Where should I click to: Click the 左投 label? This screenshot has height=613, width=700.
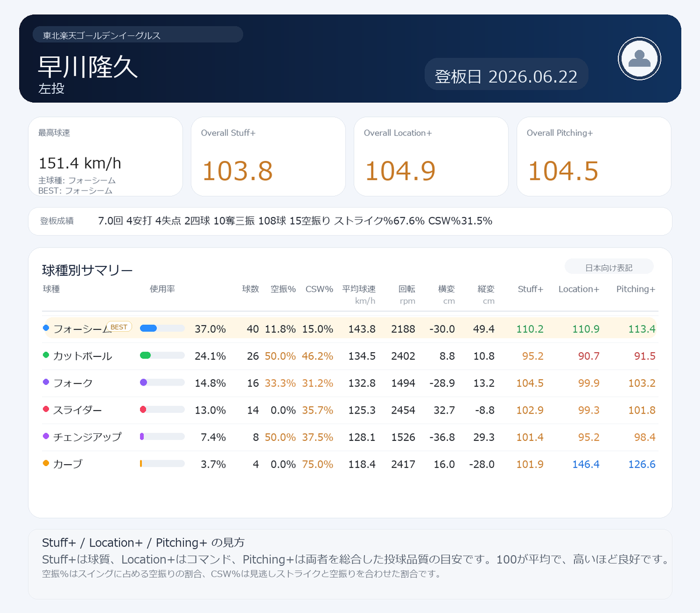(51, 88)
